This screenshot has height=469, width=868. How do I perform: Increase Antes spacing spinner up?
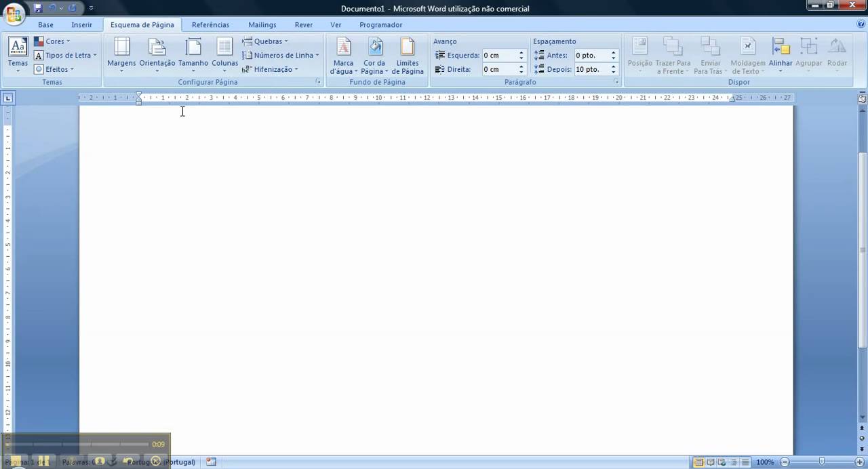613,52
